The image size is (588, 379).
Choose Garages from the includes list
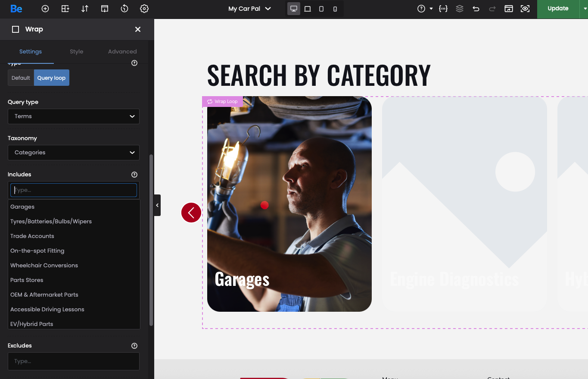tap(74, 207)
